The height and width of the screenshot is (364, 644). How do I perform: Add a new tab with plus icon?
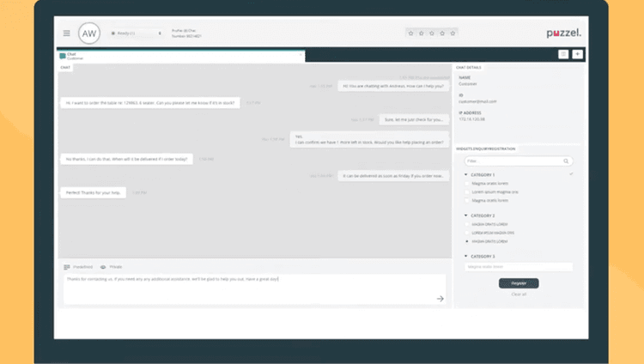[x=578, y=54]
